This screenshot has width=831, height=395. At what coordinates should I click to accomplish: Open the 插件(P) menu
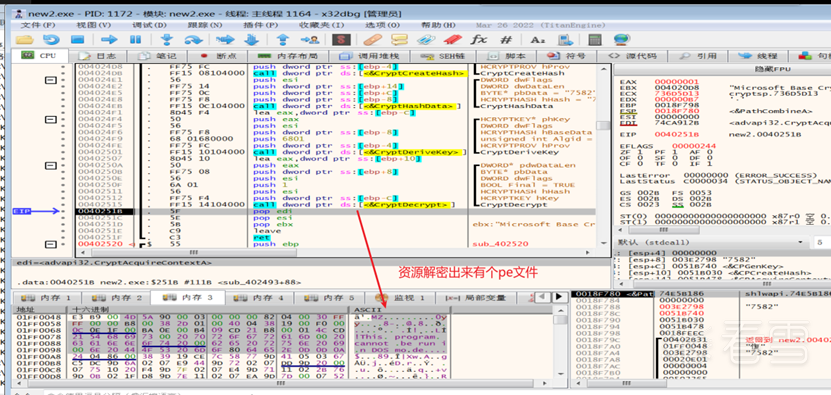(261, 25)
